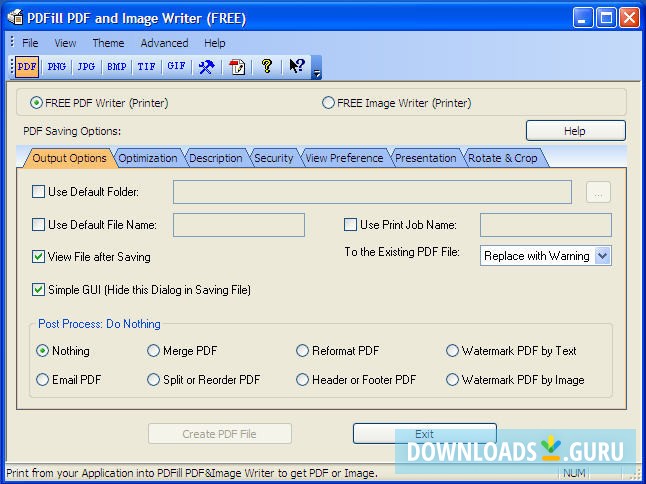Select the Nothing post process option
Viewport: 646px width, 484px height.
pos(42,351)
